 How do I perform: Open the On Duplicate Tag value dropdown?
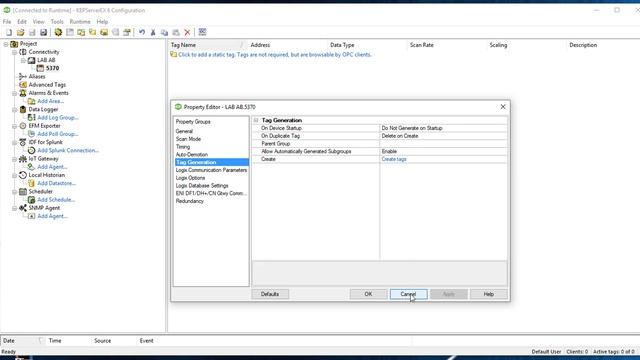[444, 136]
